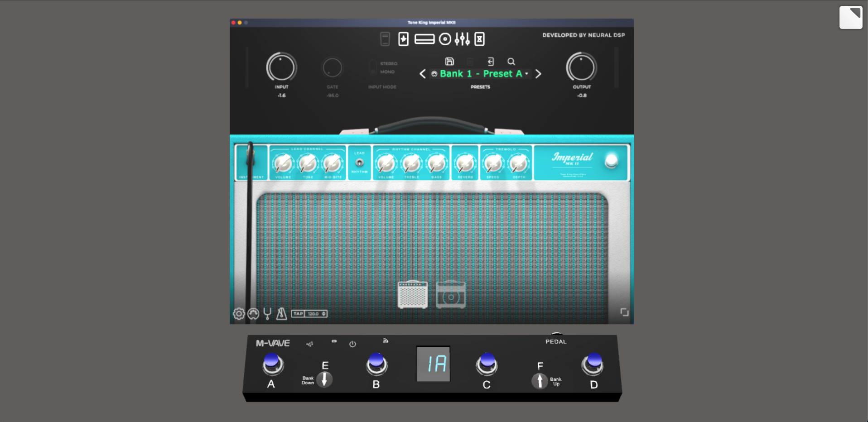Open the EQ sliders section icon

coord(462,39)
